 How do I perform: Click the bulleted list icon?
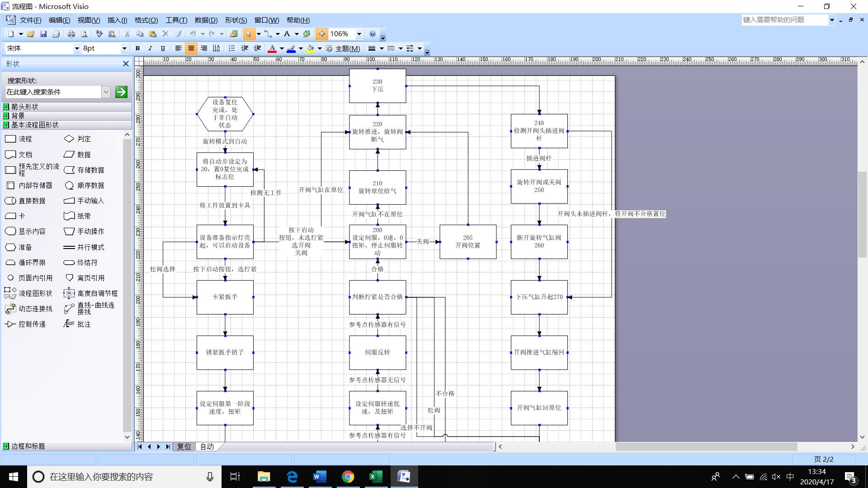pyautogui.click(x=232, y=48)
